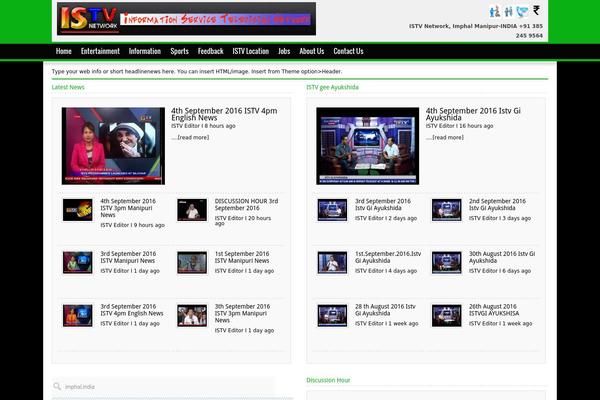Open thumbnail for 3rd September Istv Gi Ayukshida

coord(333,210)
